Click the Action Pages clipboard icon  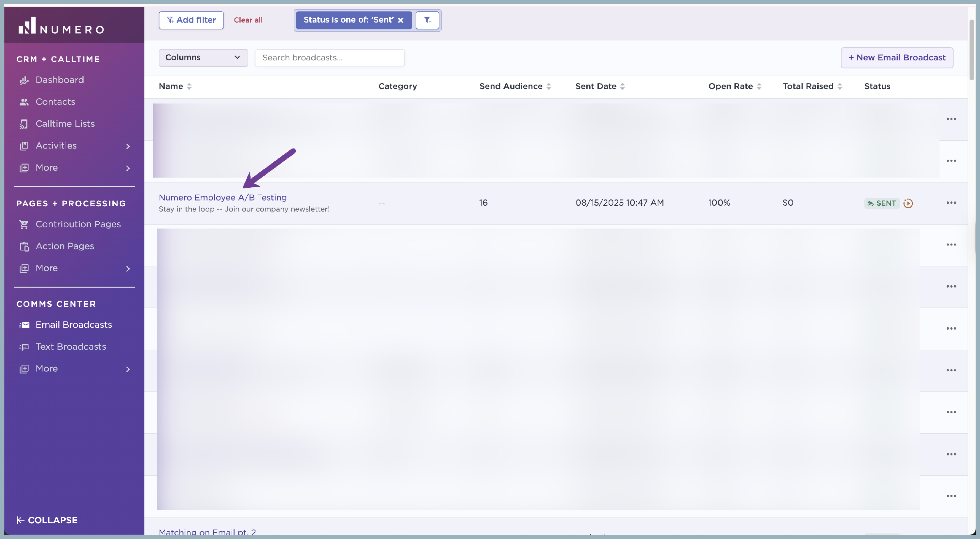coord(24,246)
